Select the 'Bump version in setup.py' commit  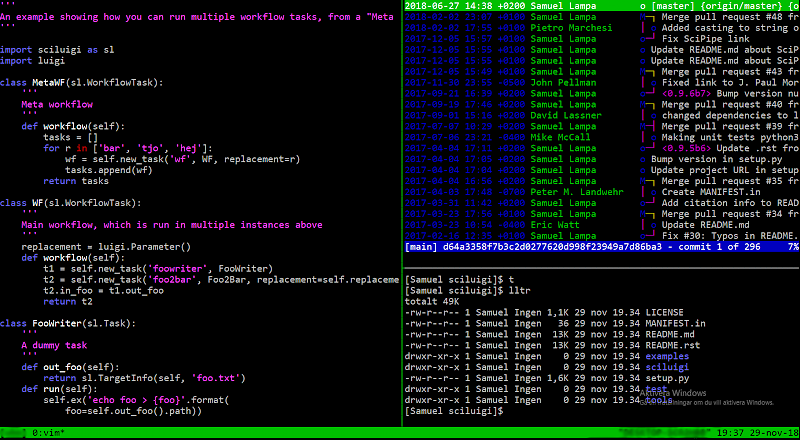pos(602,159)
